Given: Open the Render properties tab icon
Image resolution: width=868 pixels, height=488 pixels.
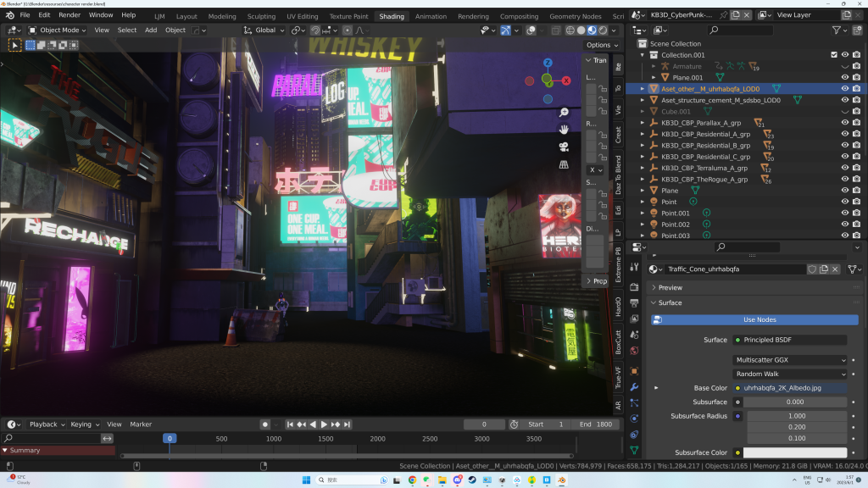Looking at the screenshot, I should pyautogui.click(x=634, y=287).
